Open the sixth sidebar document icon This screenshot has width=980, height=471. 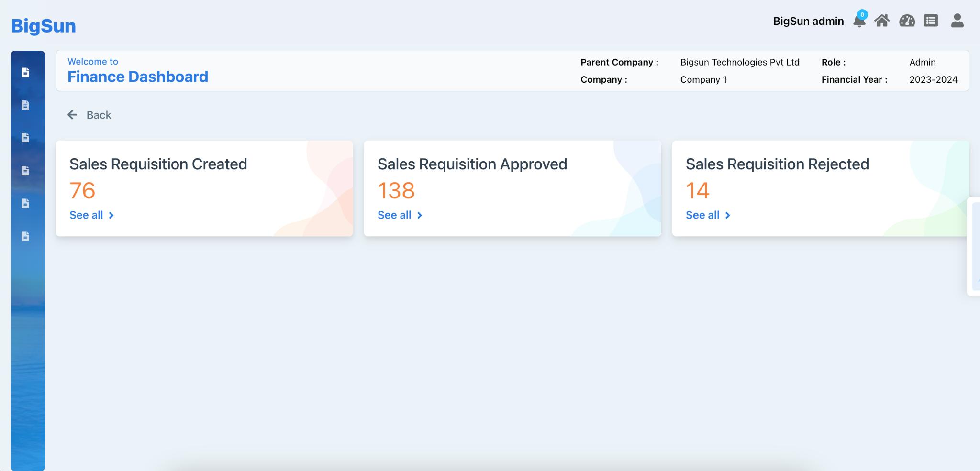[26, 236]
